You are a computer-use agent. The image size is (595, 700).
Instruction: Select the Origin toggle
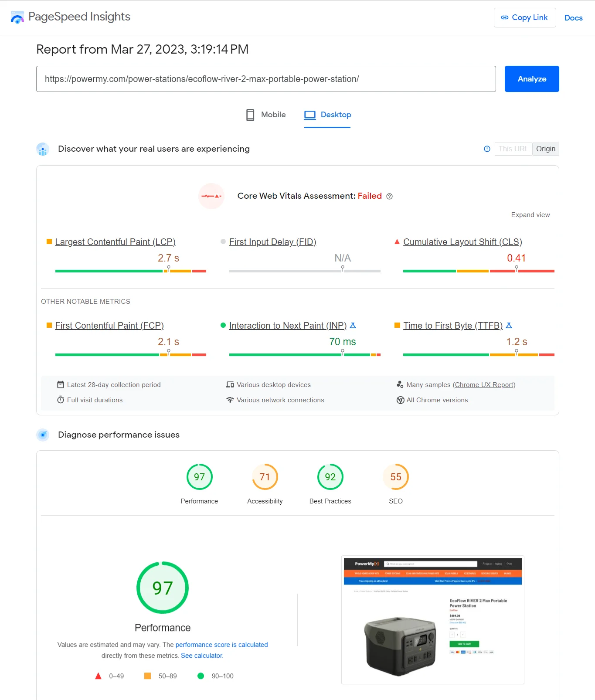coord(545,149)
